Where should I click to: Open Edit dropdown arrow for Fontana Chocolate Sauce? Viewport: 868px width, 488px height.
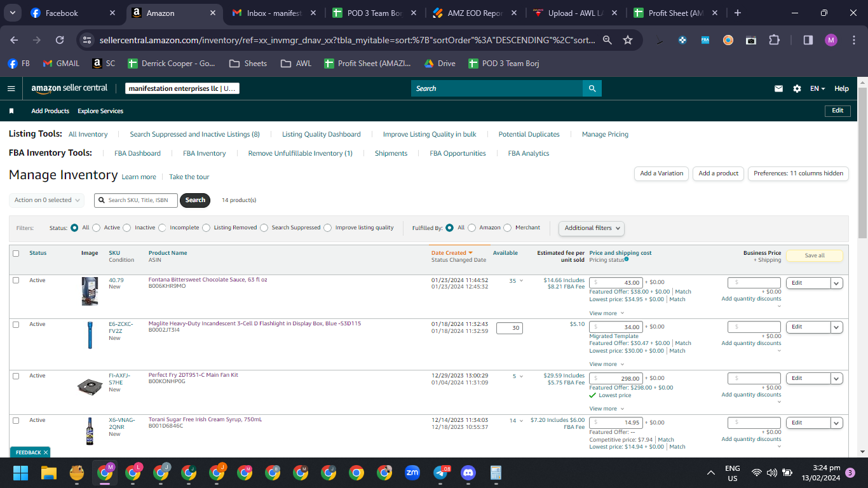(836, 283)
